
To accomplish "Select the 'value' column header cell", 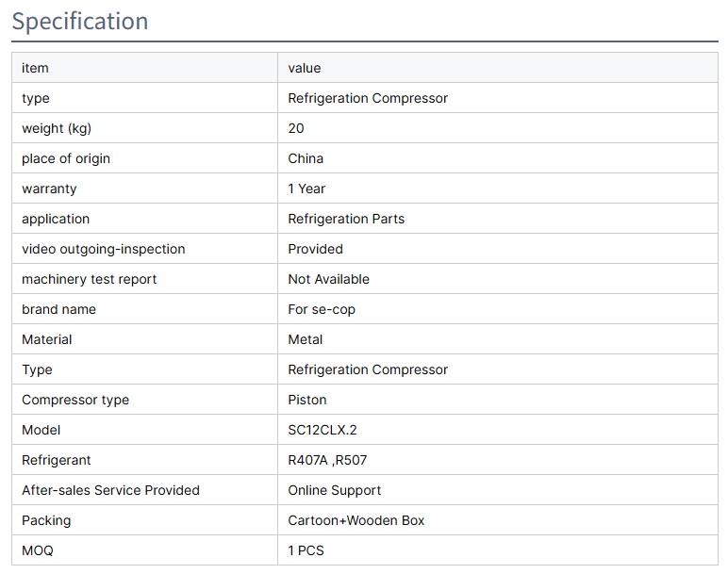I will pos(305,68).
